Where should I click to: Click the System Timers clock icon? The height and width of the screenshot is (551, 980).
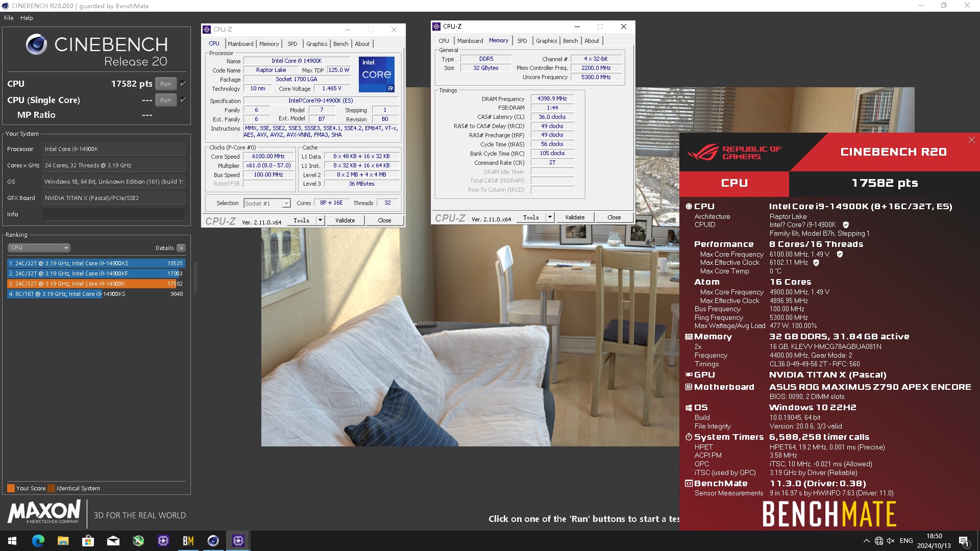click(689, 437)
